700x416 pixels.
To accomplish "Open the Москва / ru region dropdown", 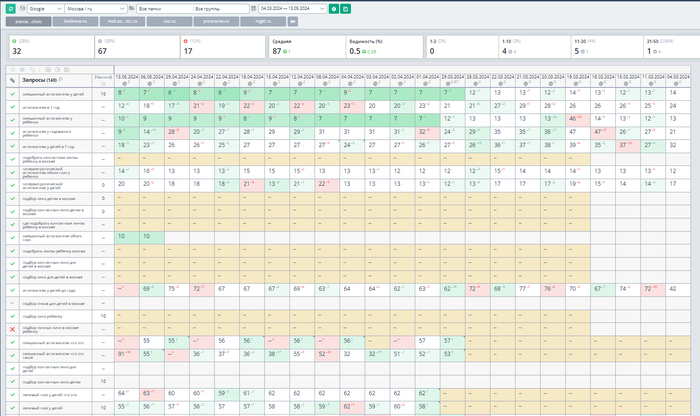I will pos(96,8).
